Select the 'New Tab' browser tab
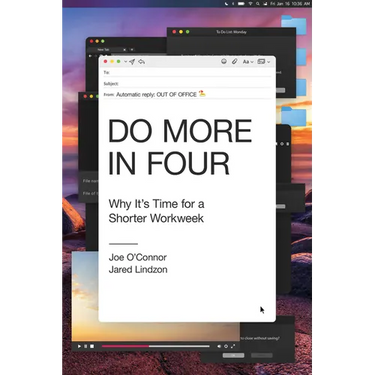The height and width of the screenshot is (375, 375). point(103,50)
